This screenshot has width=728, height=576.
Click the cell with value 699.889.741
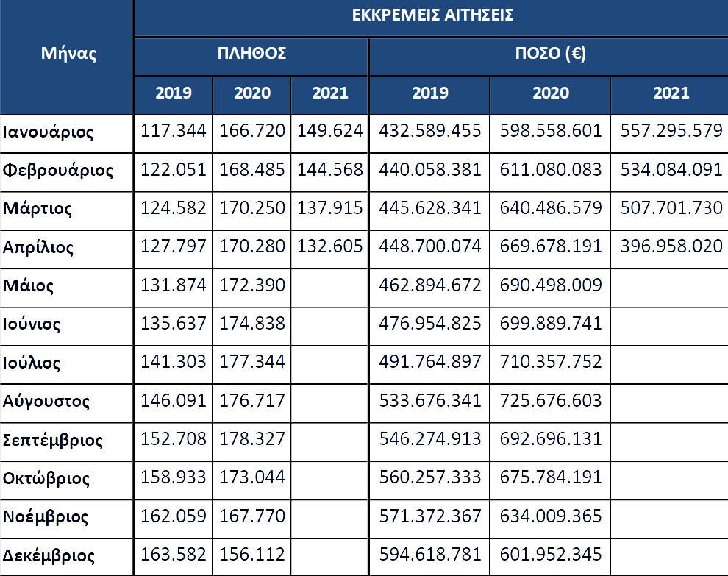pos(550,326)
